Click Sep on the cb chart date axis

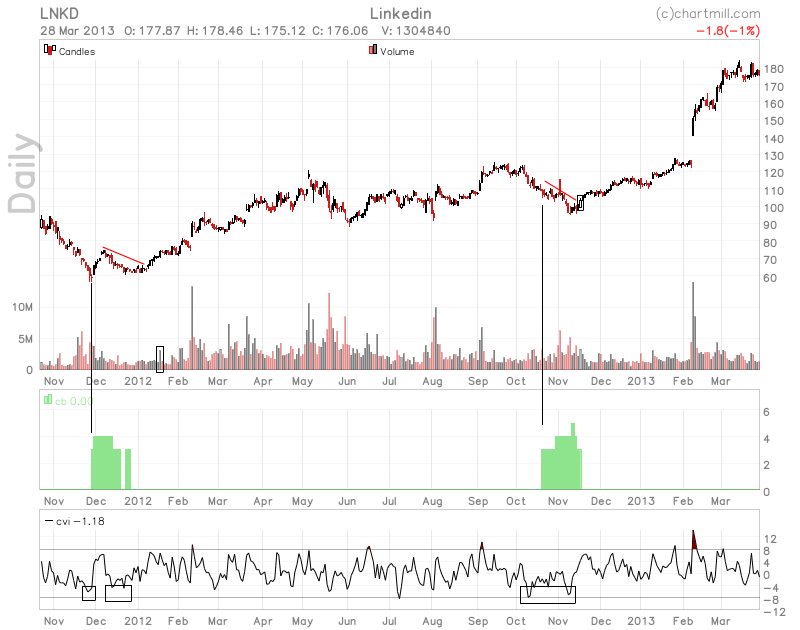point(478,501)
